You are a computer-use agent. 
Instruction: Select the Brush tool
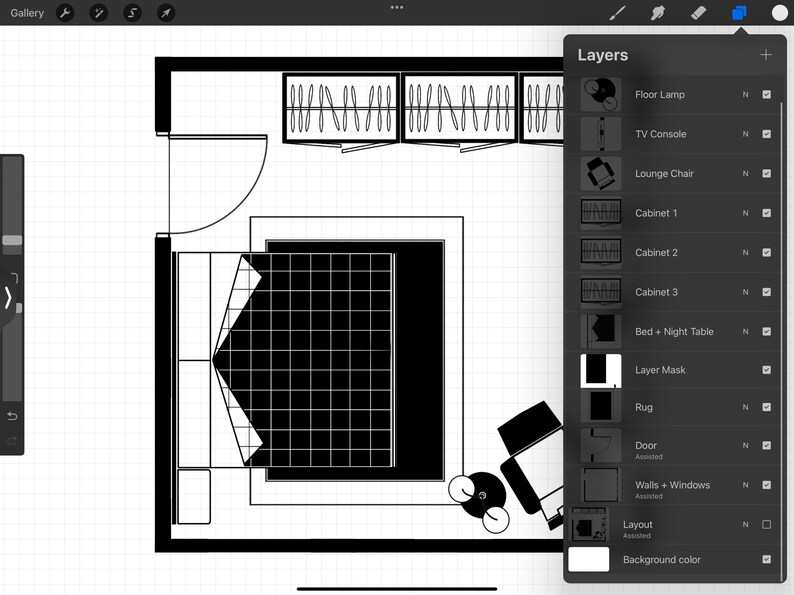coord(617,13)
